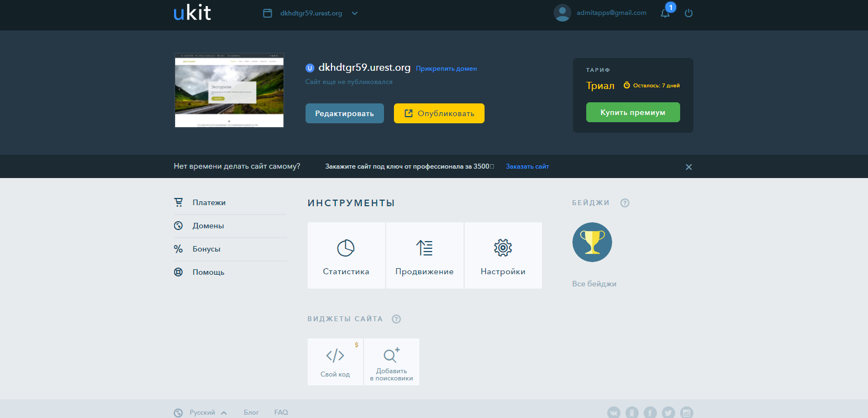Open Помощь in the sidebar

[x=230, y=272]
